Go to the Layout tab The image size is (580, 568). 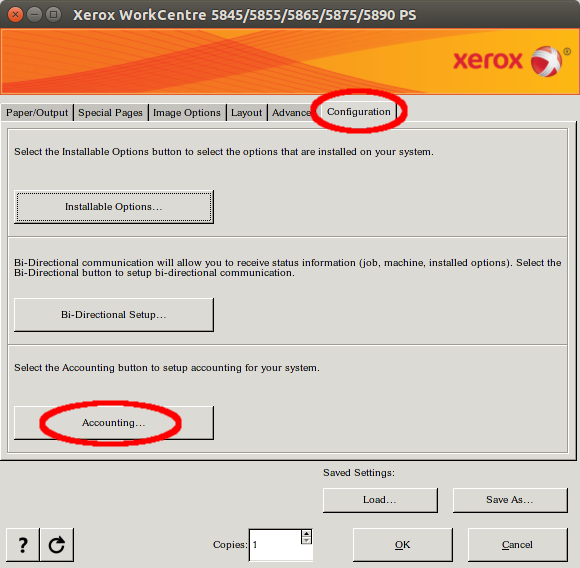pos(246,112)
